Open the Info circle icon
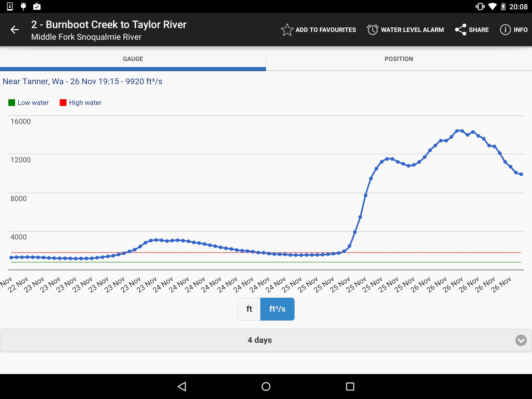Screen dimensions: 532x399 (x=505, y=30)
